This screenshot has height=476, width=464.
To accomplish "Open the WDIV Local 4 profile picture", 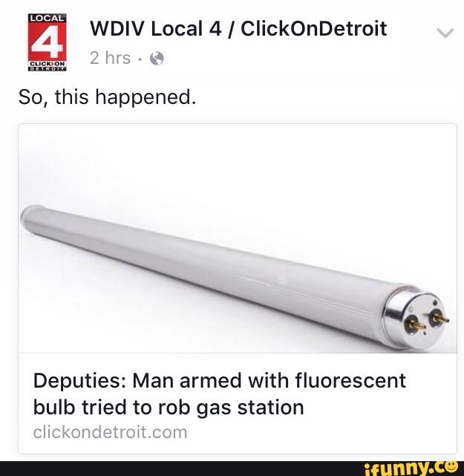I will [x=47, y=42].
